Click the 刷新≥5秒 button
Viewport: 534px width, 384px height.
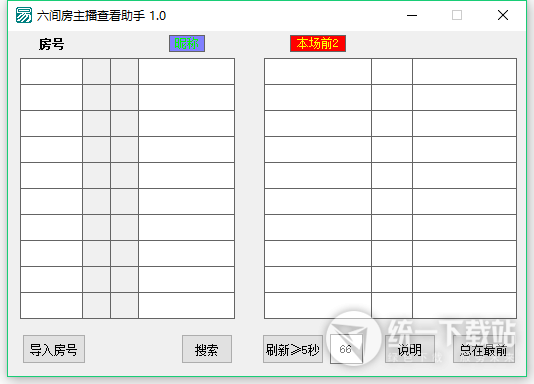point(293,349)
